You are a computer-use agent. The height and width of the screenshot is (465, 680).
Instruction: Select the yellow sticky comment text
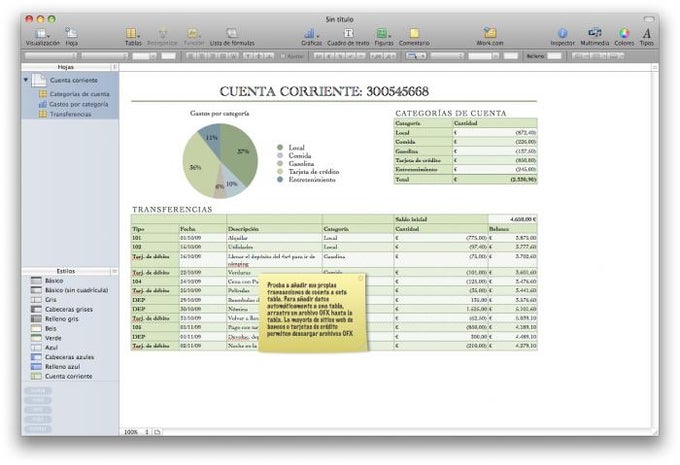[x=310, y=309]
